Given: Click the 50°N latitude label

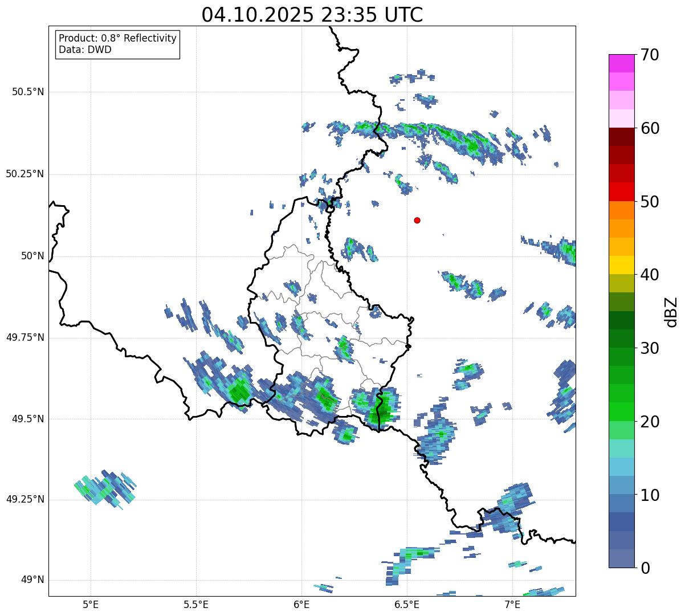Looking at the screenshot, I should point(32,256).
